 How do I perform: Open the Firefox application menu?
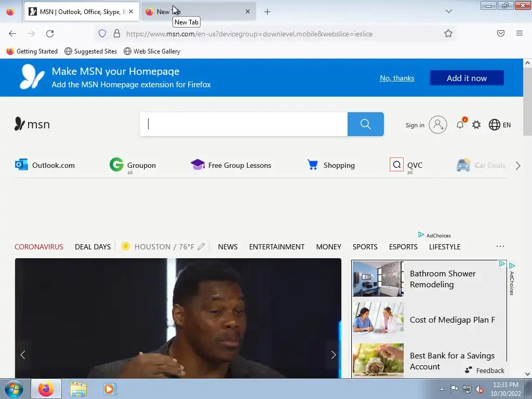[520, 33]
